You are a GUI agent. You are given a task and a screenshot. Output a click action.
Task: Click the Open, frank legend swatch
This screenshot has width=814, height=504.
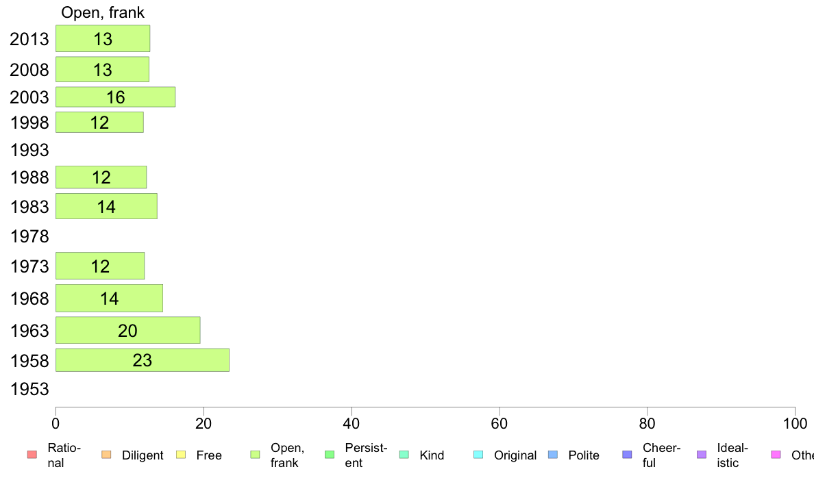(x=255, y=455)
